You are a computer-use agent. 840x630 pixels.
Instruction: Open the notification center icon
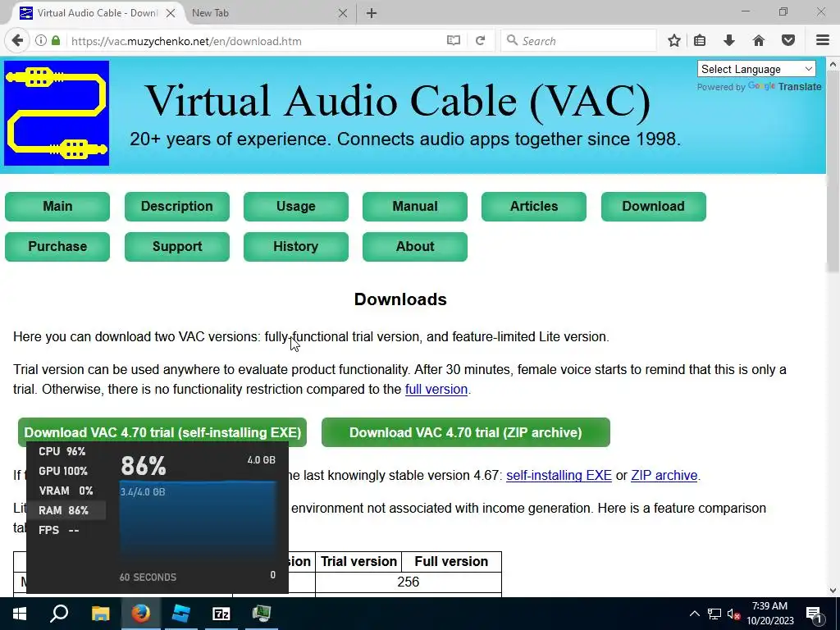click(x=814, y=614)
